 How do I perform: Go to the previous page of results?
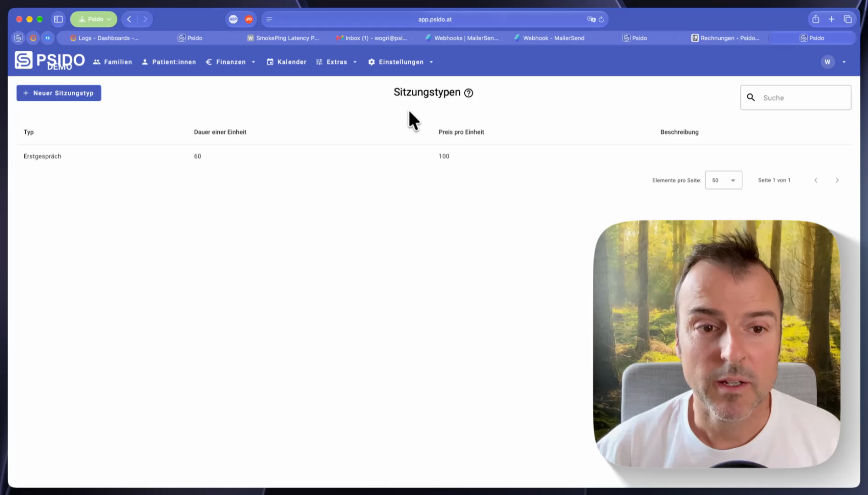coord(816,180)
